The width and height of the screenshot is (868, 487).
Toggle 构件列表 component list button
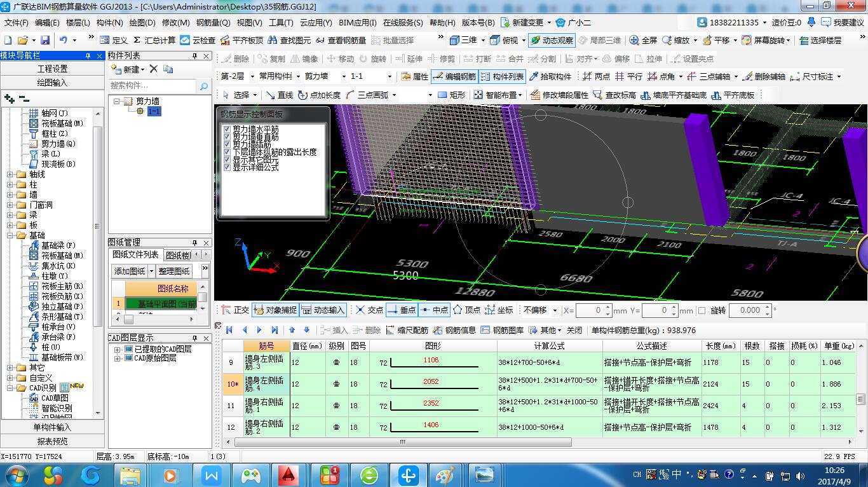(502, 76)
